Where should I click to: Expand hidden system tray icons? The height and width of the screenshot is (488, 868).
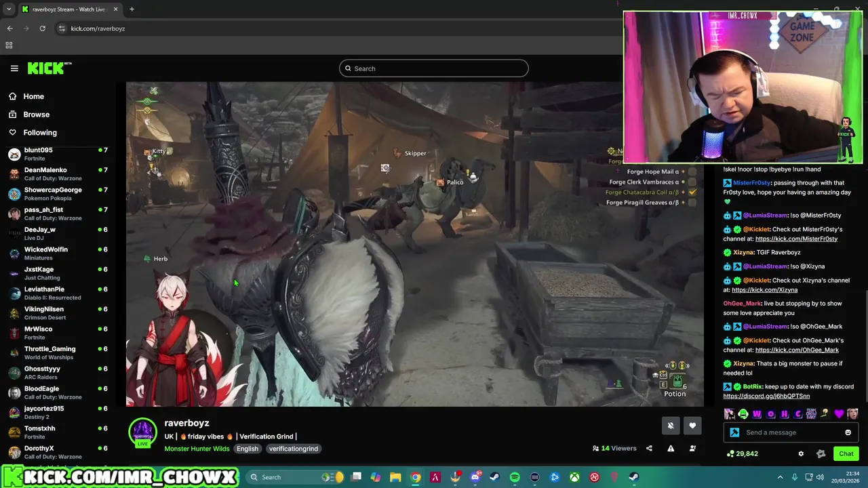point(780,477)
